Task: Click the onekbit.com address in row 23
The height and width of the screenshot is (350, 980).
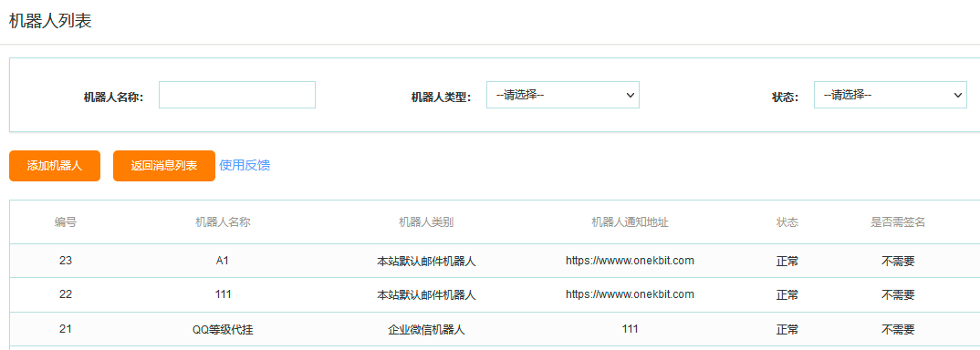Action: [630, 261]
